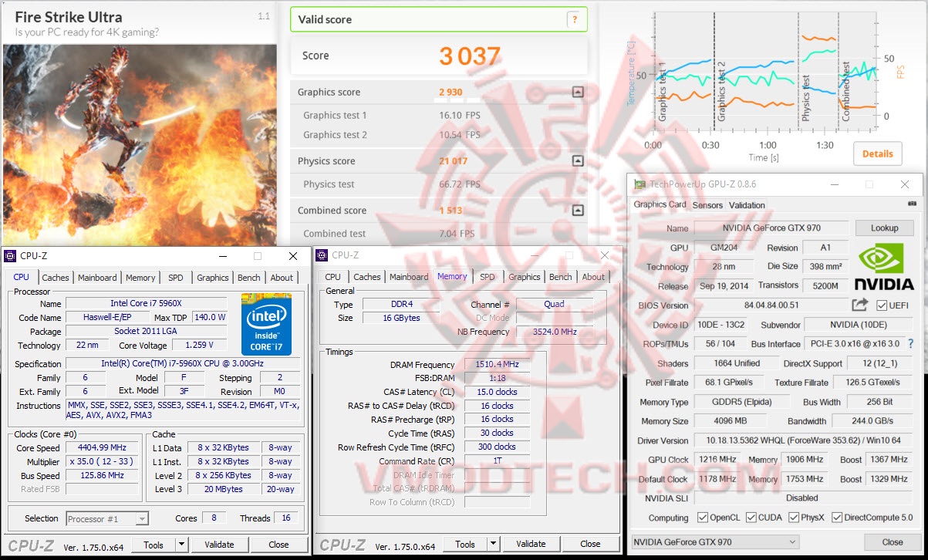Viewport: 928px width, 560px height.
Task: Open About tab in CPU-Z CPU-tab window
Action: 282,278
